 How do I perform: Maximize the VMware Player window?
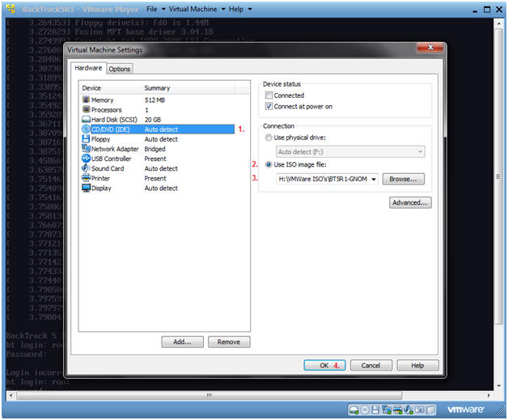(x=487, y=10)
